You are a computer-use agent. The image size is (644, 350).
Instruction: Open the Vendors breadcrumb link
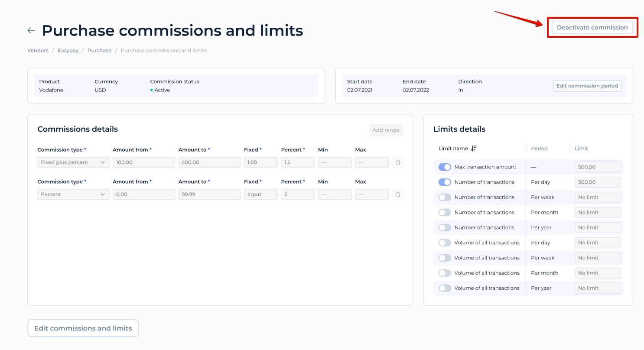(38, 50)
